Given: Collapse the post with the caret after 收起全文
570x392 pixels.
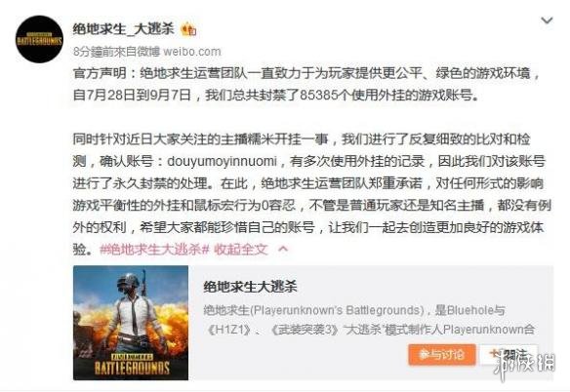Looking at the screenshot, I should (283, 249).
